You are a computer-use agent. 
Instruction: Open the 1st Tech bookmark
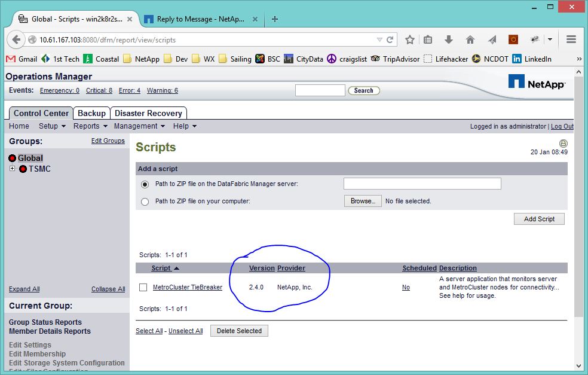click(60, 59)
